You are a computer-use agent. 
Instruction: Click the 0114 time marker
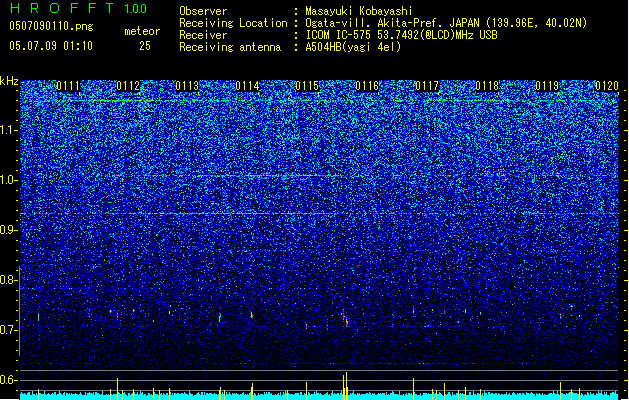tap(248, 86)
